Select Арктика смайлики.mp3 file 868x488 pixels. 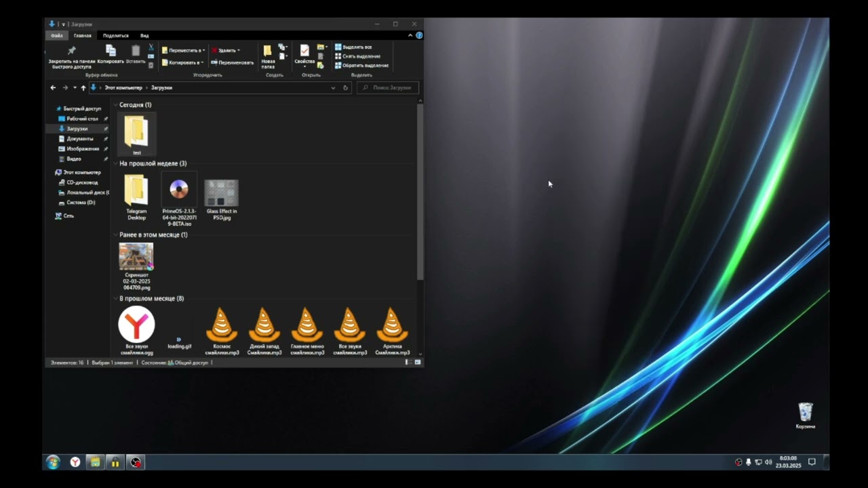[392, 331]
